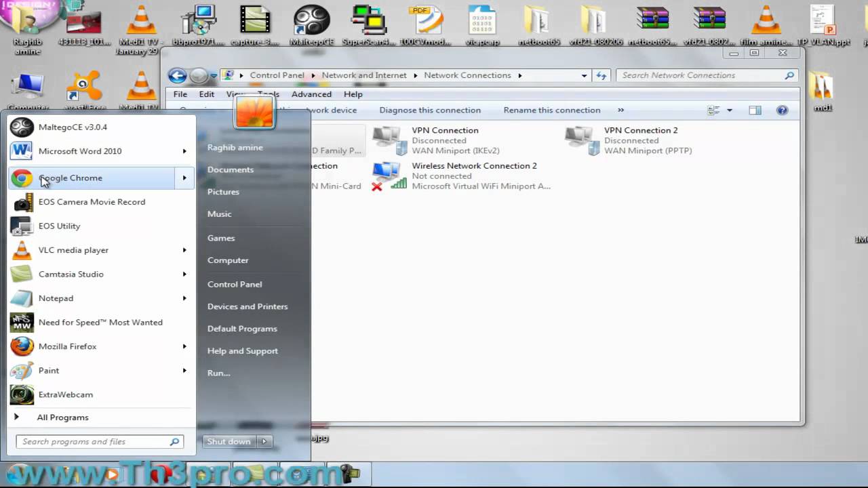Click Network and Internet breadcrumb

pos(364,75)
